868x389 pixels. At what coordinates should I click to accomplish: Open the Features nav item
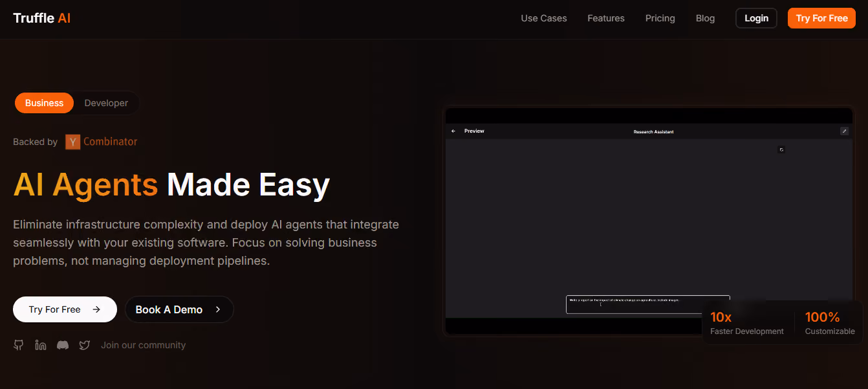[606, 18]
